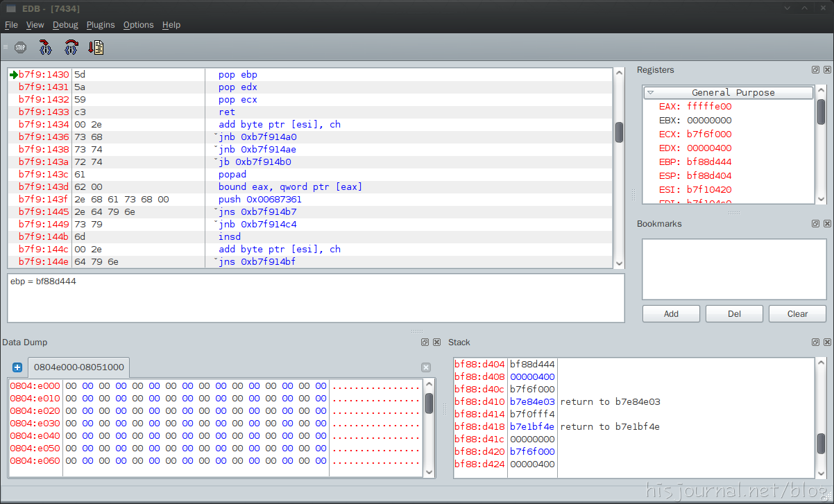Click the Del bookmark button

click(x=734, y=314)
